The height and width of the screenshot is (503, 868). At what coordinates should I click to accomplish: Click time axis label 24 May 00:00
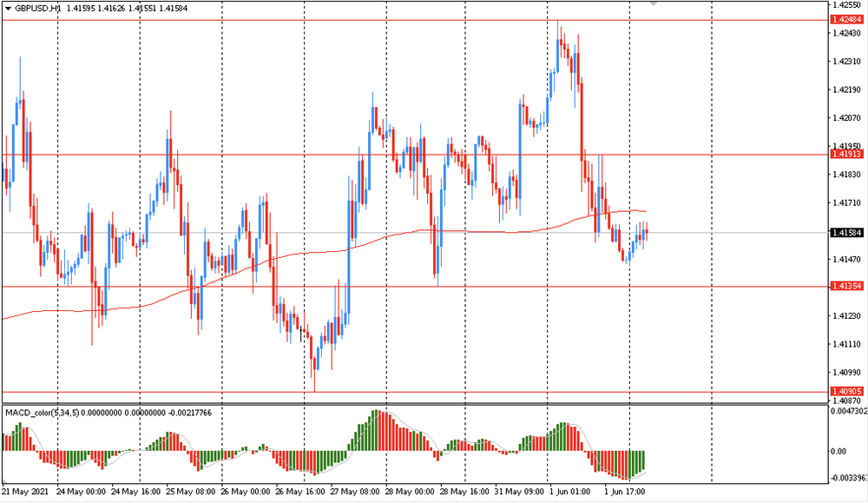tap(81, 492)
